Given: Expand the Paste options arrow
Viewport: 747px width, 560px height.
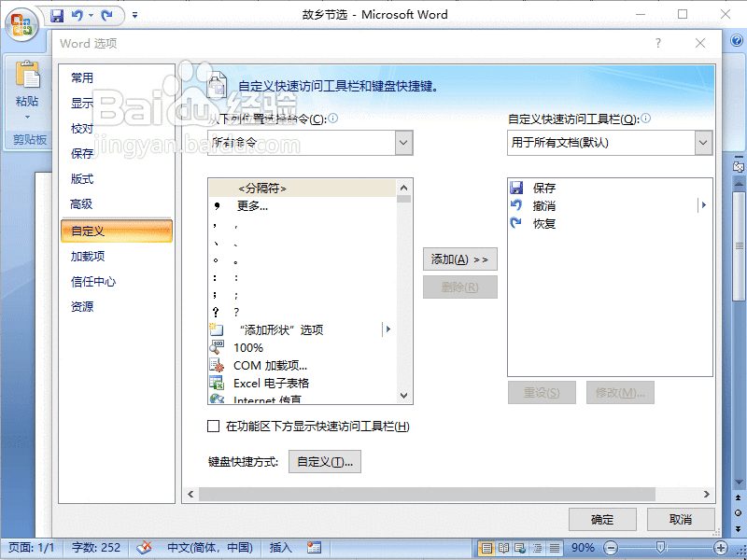Looking at the screenshot, I should point(27,118).
